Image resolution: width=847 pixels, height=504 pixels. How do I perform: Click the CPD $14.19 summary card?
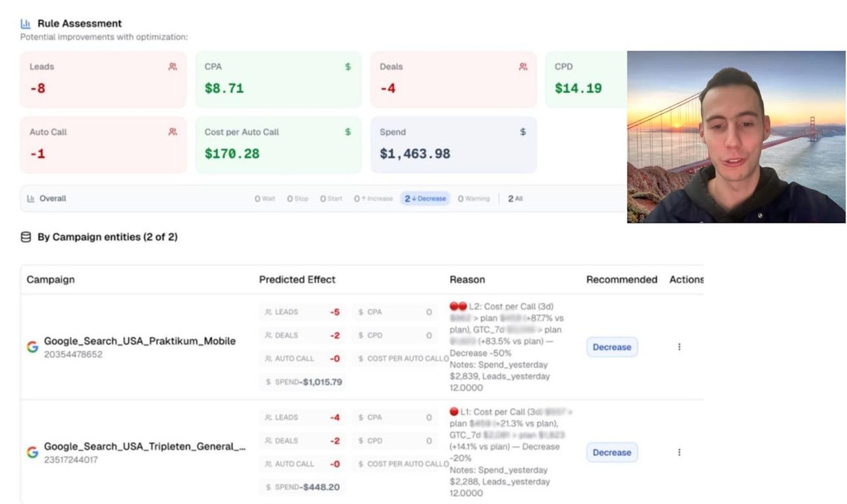[x=587, y=80]
